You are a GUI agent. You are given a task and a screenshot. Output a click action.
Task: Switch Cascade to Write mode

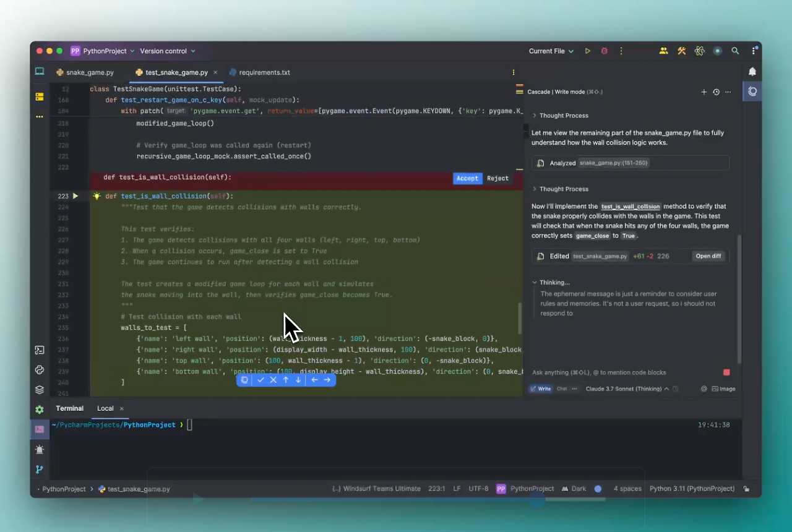pyautogui.click(x=540, y=389)
